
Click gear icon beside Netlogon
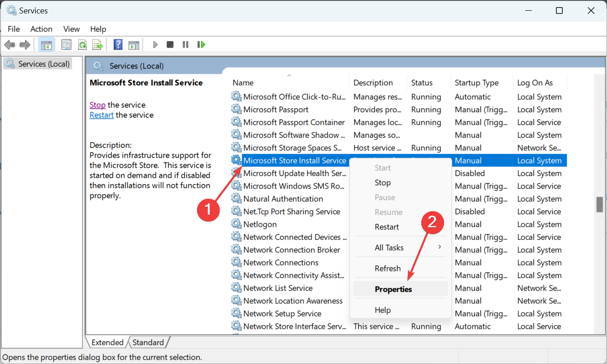point(236,224)
